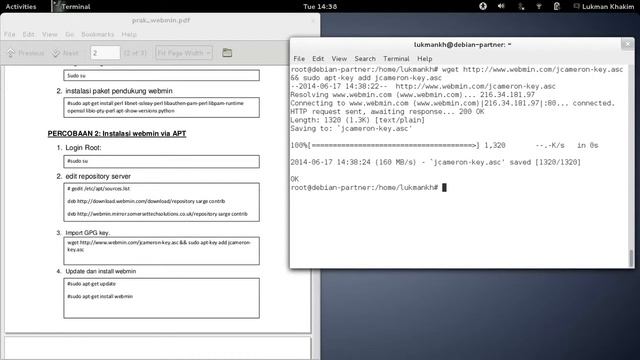The height and width of the screenshot is (360, 640).
Task: Click the prak_webmin.pdf title bar
Action: 161,20
